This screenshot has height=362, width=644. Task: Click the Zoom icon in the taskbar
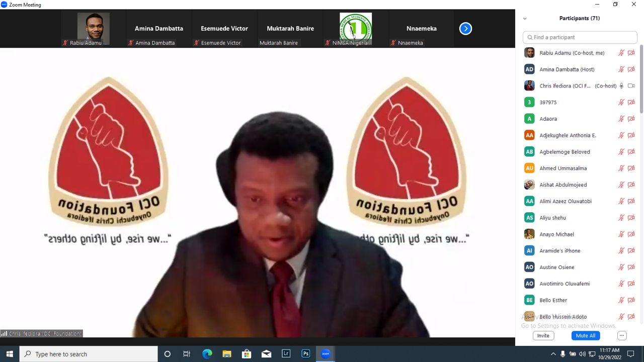point(326,354)
